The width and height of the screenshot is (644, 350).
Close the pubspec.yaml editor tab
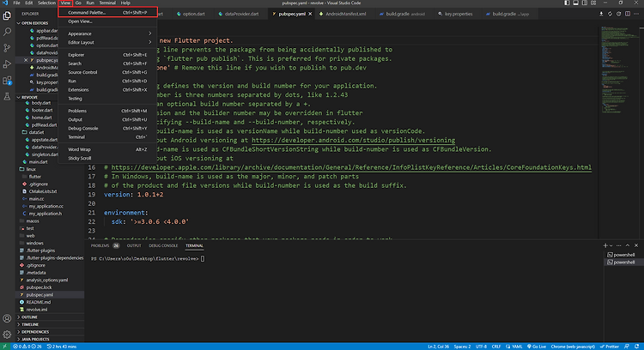[x=310, y=14]
